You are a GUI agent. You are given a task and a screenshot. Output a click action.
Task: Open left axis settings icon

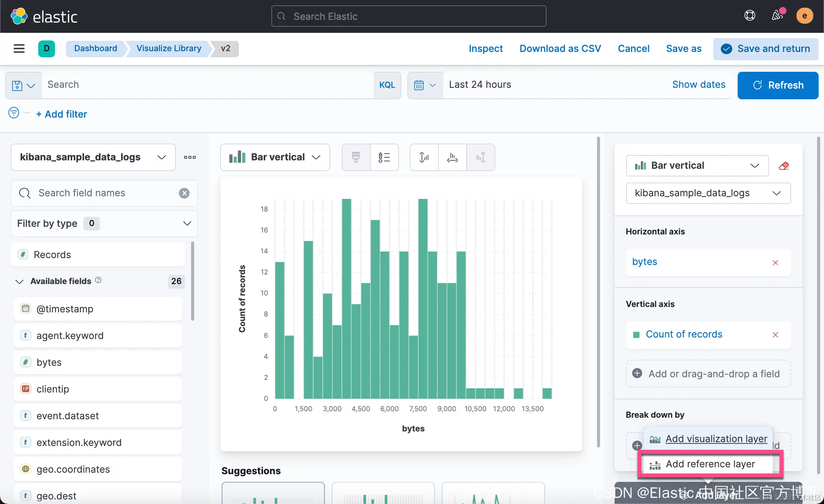(x=424, y=157)
